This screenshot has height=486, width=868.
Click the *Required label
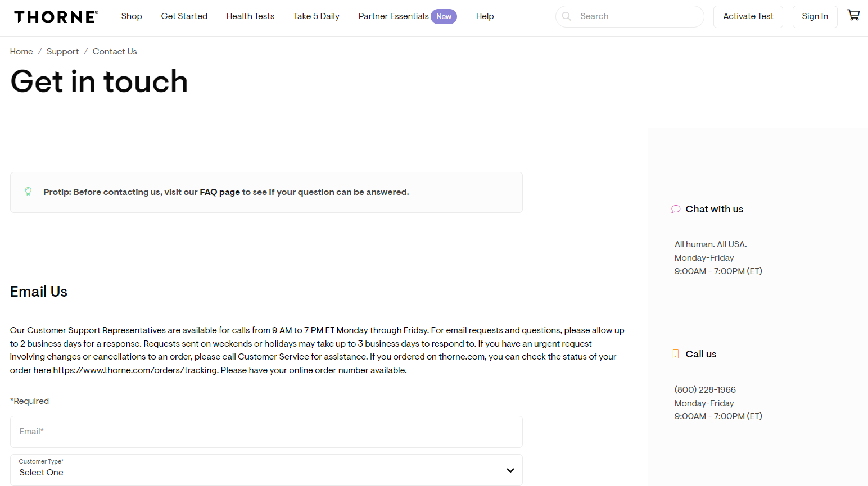click(29, 401)
